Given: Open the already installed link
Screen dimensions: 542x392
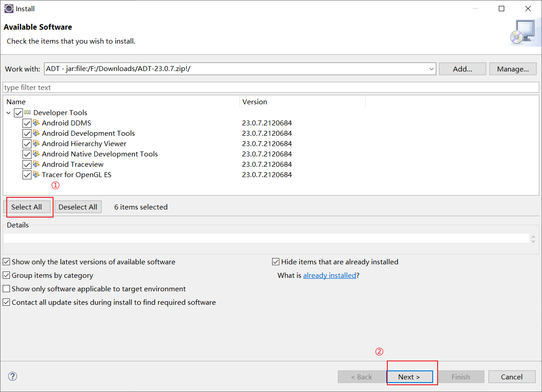Looking at the screenshot, I should click(x=330, y=275).
